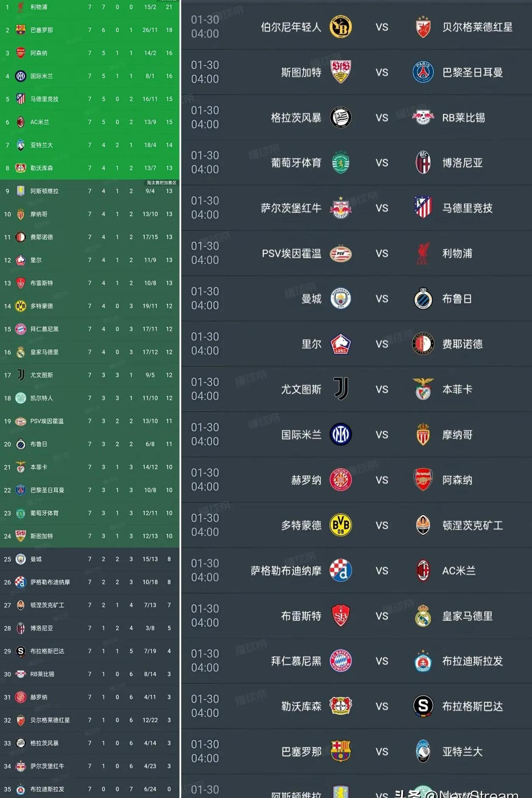
Task: Select the 布拉迪斯拉发 row at standings position 35
Action: [x=89, y=789]
